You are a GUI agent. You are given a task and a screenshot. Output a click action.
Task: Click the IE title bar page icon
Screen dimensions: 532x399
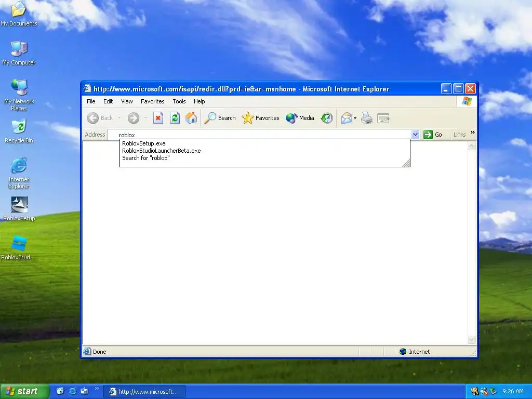[87, 88]
